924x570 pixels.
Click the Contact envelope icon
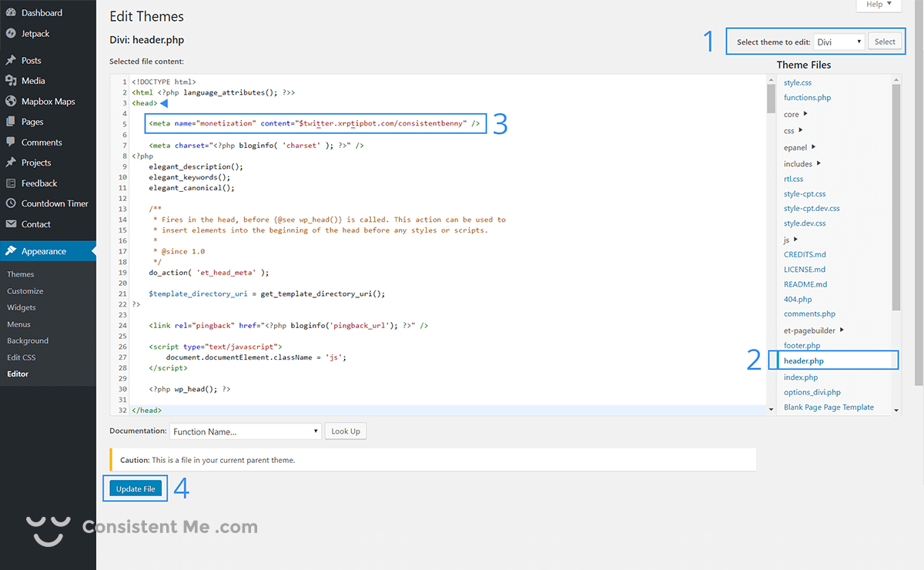coord(11,224)
